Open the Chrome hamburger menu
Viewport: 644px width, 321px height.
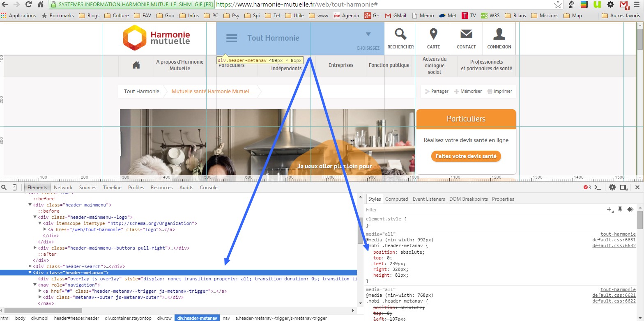coord(638,5)
